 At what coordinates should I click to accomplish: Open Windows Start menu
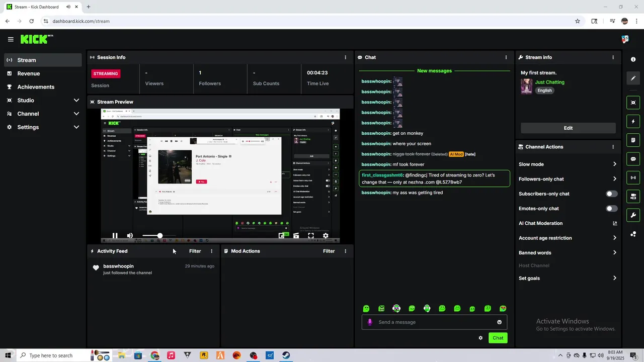coord(8,355)
